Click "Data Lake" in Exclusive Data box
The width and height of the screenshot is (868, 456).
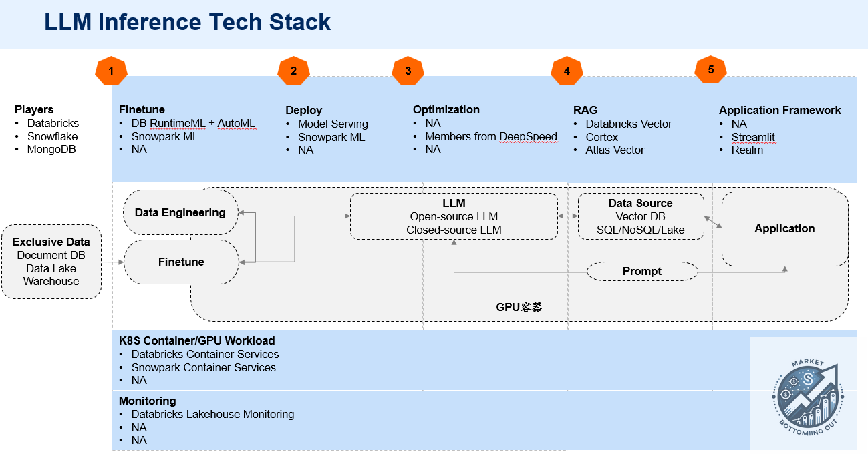(51, 268)
